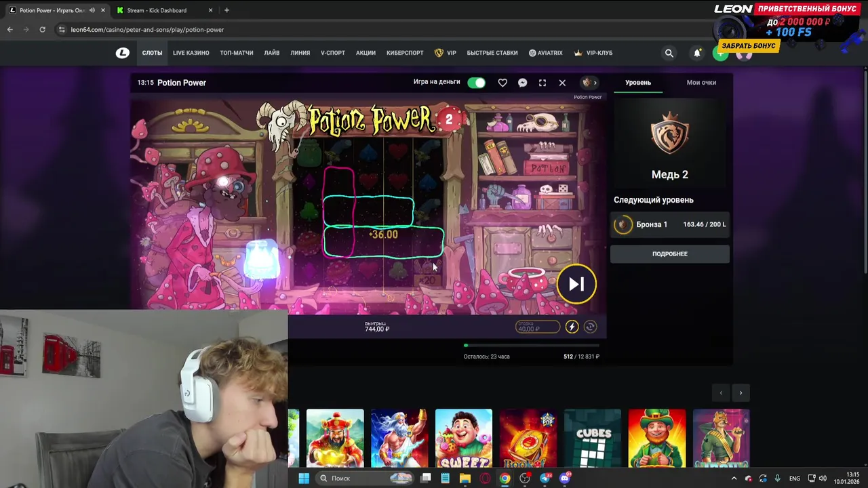Open Google Chrome from the taskbar
The height and width of the screenshot is (488, 868).
coord(505,479)
